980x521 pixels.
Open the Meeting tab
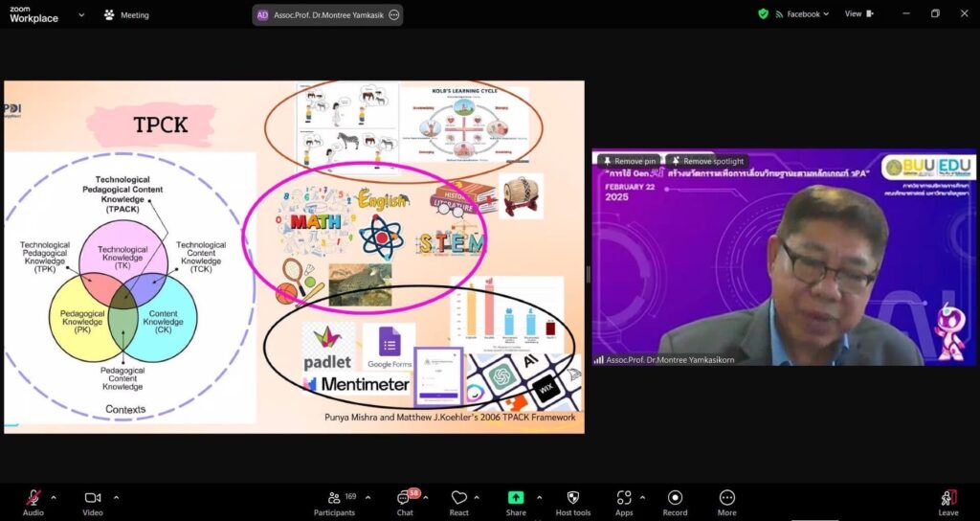[x=126, y=15]
